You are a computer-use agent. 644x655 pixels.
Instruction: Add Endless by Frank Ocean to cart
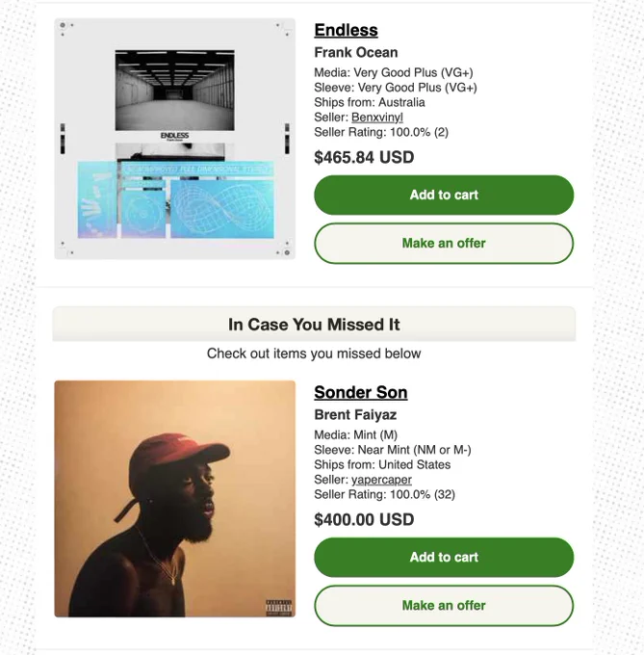(x=444, y=196)
